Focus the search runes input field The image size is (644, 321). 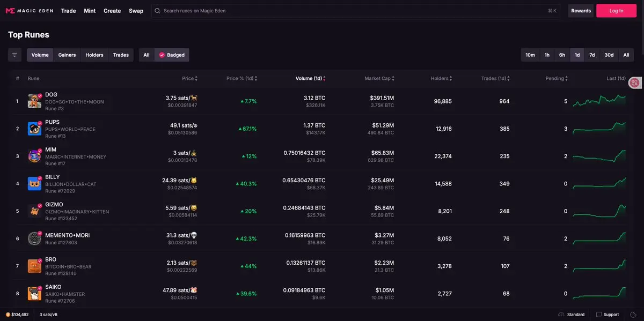coord(356,11)
